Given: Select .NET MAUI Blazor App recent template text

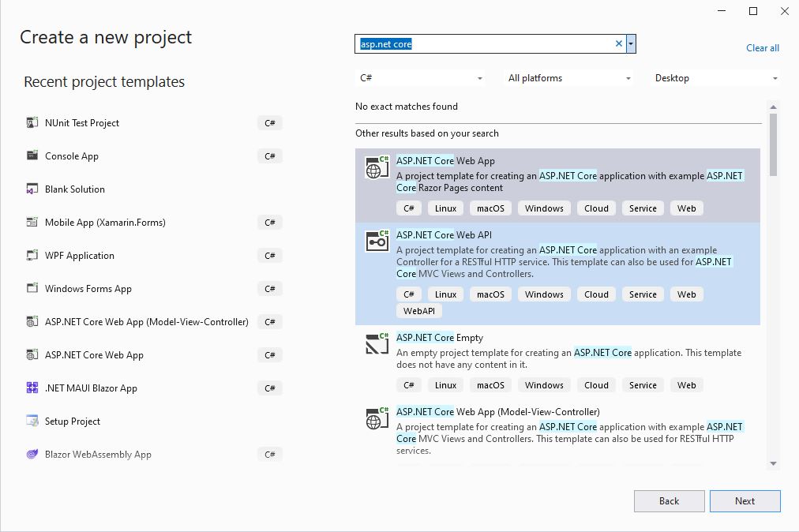Looking at the screenshot, I should tap(91, 388).
